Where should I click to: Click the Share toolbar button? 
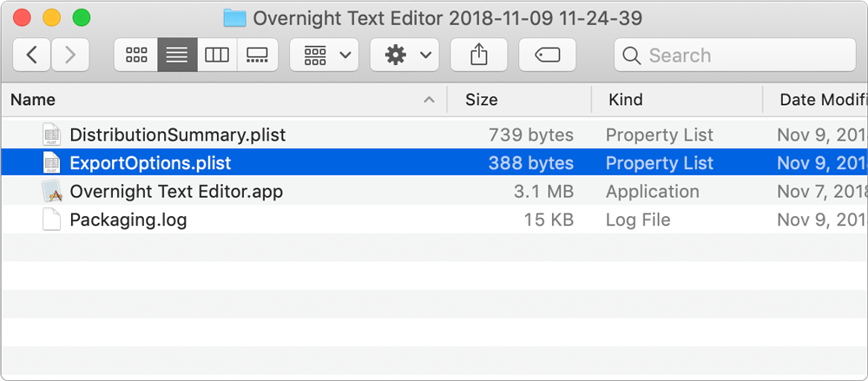click(x=479, y=55)
